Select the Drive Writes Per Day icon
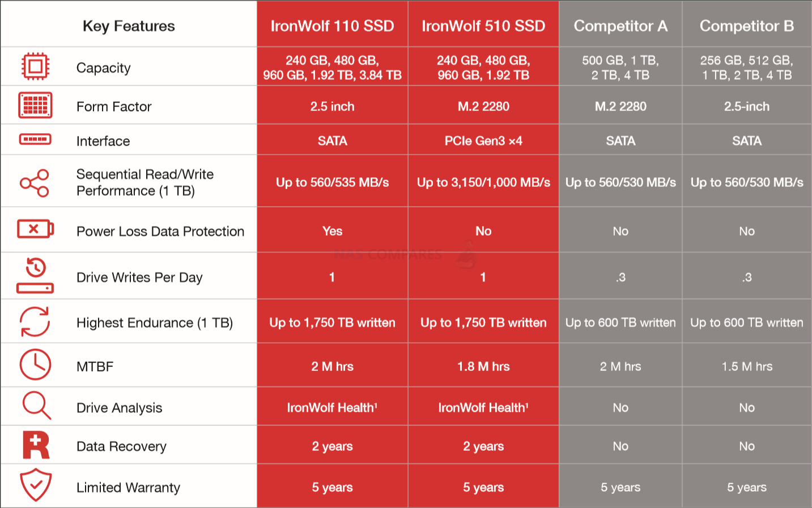 35,275
